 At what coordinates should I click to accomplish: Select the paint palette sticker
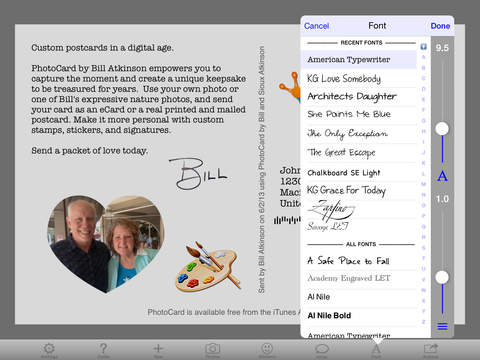tap(208, 267)
